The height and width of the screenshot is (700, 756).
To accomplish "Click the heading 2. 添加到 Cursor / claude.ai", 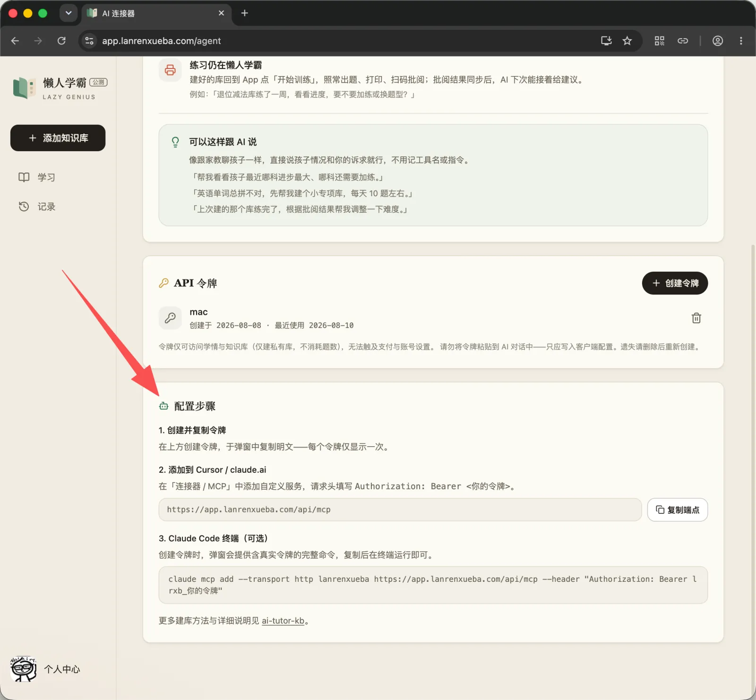I will pyautogui.click(x=212, y=470).
